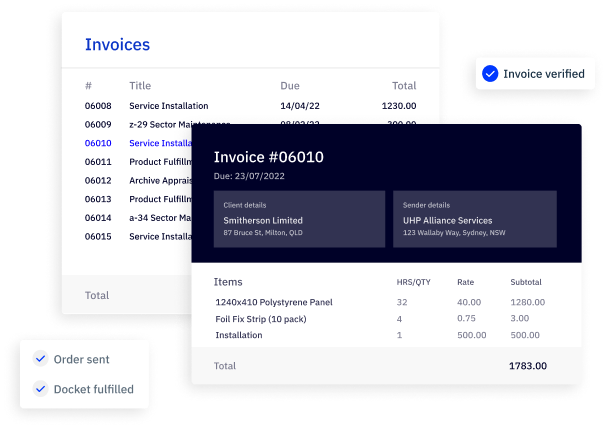Click the Service Installation title for invoice 06015
Viewport: 608px width, 429px height.
(x=161, y=237)
